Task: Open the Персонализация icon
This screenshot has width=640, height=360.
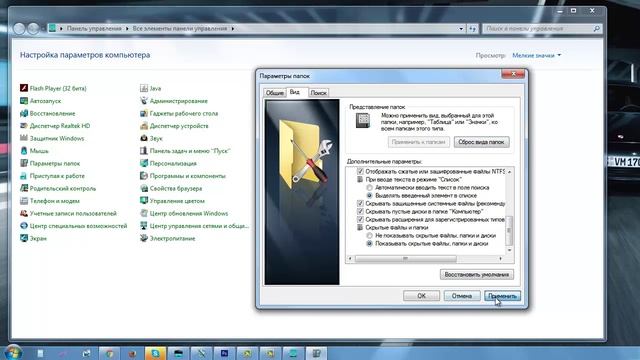Action: pyautogui.click(x=144, y=163)
